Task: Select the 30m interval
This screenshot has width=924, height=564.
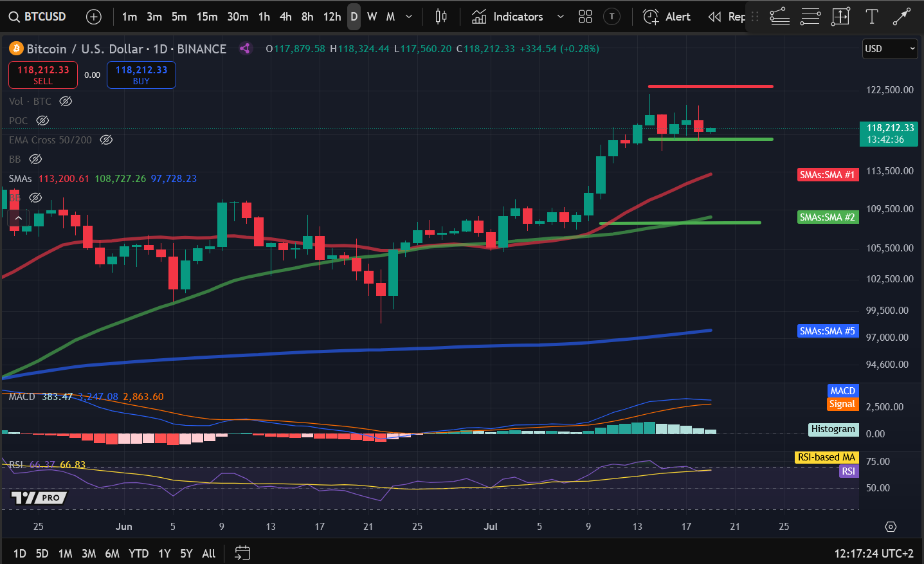Action: (238, 17)
